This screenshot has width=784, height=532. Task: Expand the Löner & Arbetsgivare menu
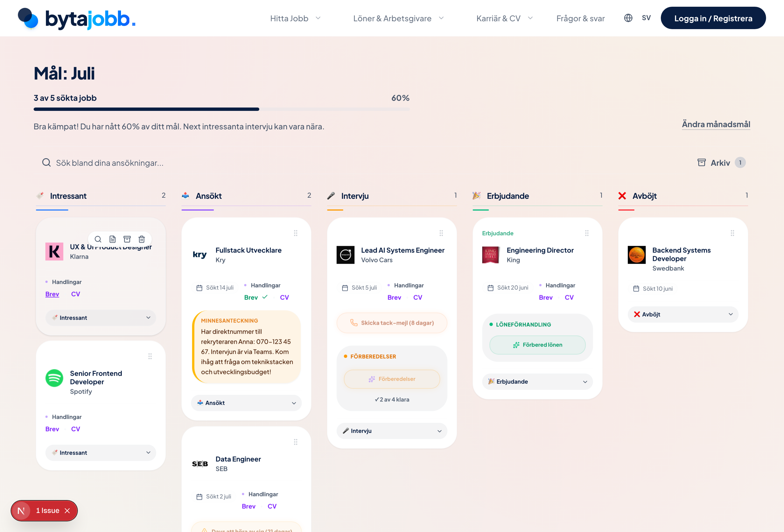tap(398, 18)
